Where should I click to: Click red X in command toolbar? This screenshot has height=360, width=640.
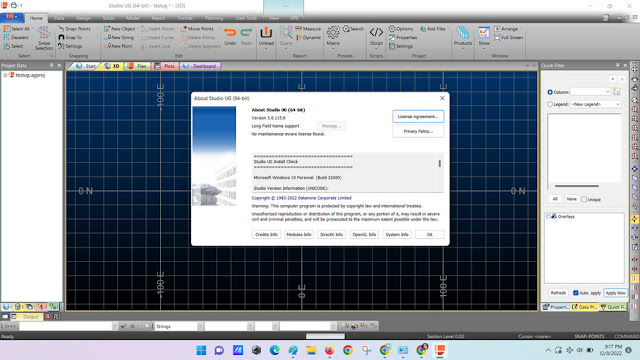pyautogui.click(x=133, y=326)
